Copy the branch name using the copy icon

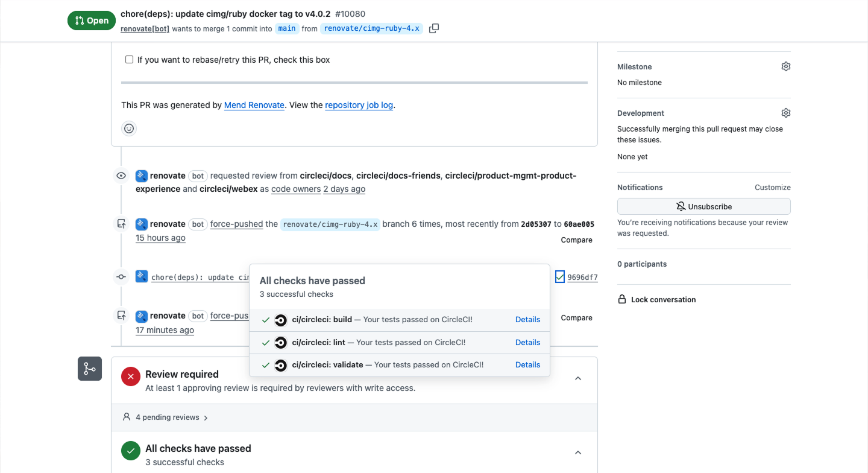(433, 28)
